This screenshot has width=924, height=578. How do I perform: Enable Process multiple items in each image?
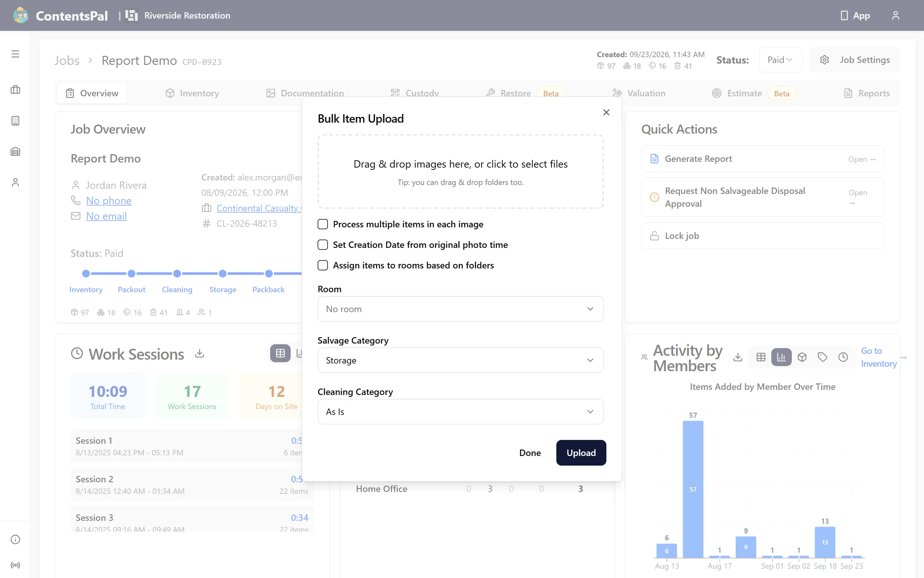tap(323, 224)
